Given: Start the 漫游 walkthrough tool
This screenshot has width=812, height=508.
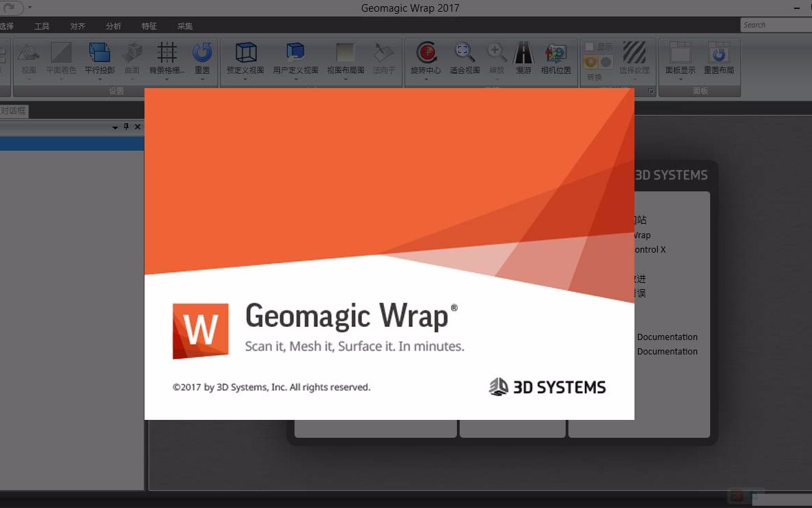Looking at the screenshot, I should [x=524, y=58].
